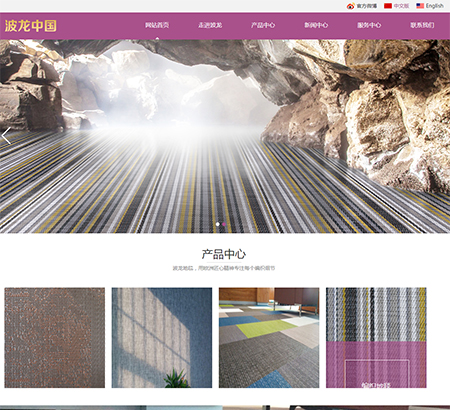Go to previous banner slide arrow
Screen dimensions: 450x410
[6, 136]
